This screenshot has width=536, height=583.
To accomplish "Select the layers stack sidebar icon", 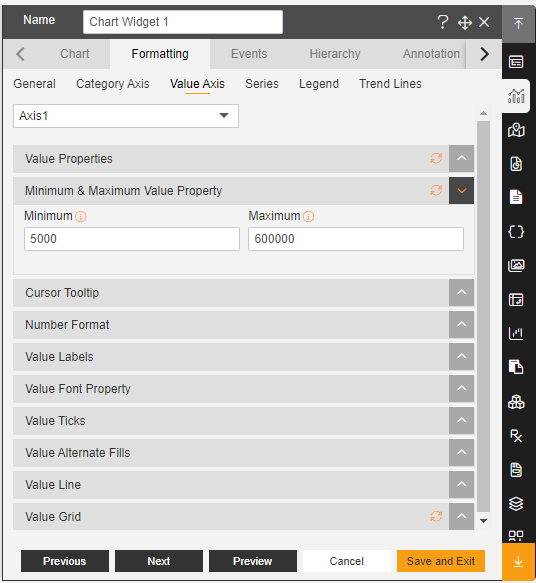I will pos(516,504).
